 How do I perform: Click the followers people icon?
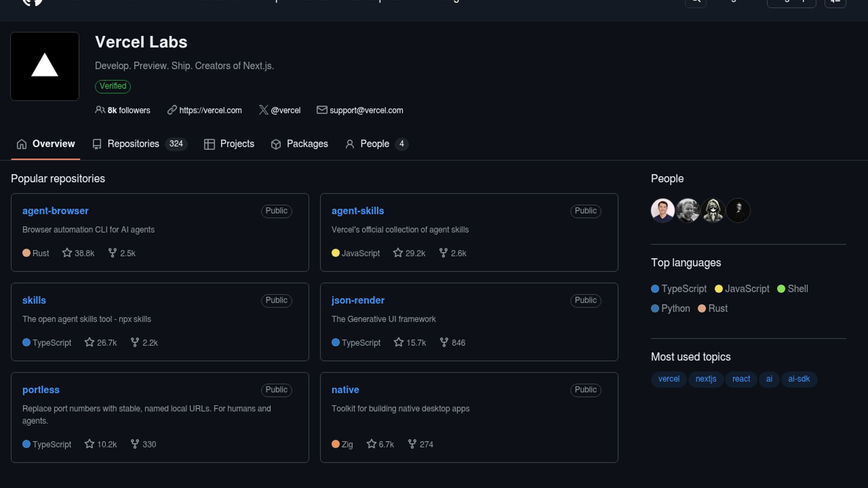click(x=100, y=110)
